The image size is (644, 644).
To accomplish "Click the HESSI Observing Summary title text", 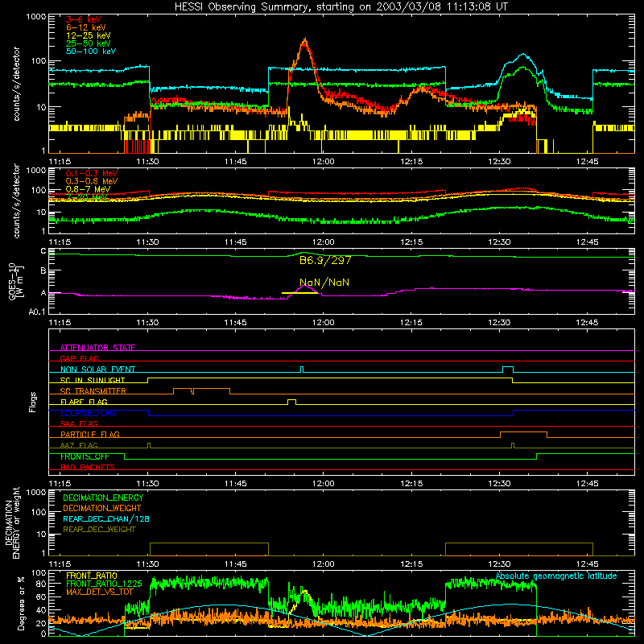I will click(x=341, y=6).
